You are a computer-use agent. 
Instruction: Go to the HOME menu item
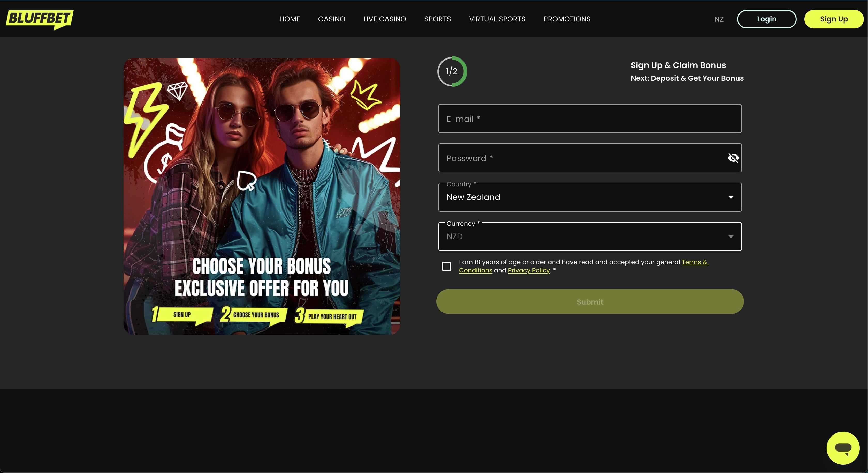(x=290, y=19)
